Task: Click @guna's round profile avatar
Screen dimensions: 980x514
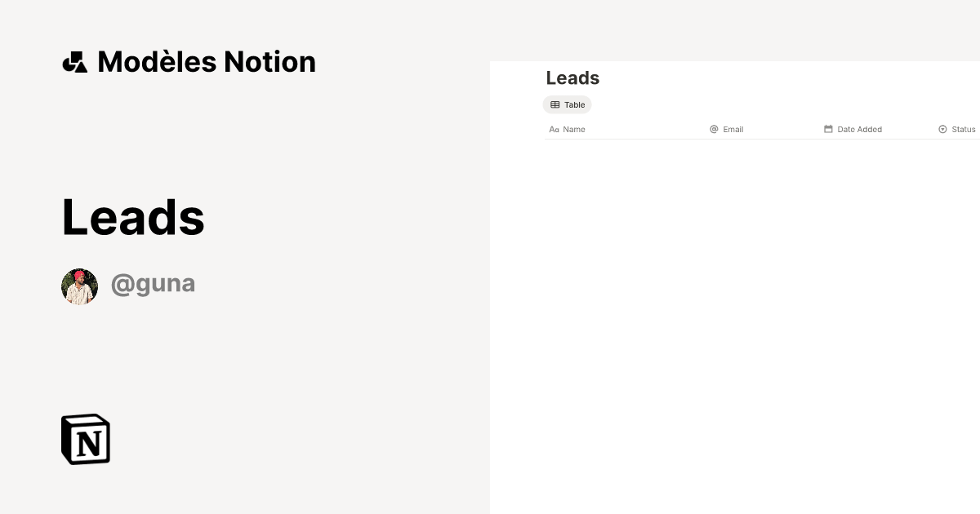Action: pyautogui.click(x=79, y=286)
